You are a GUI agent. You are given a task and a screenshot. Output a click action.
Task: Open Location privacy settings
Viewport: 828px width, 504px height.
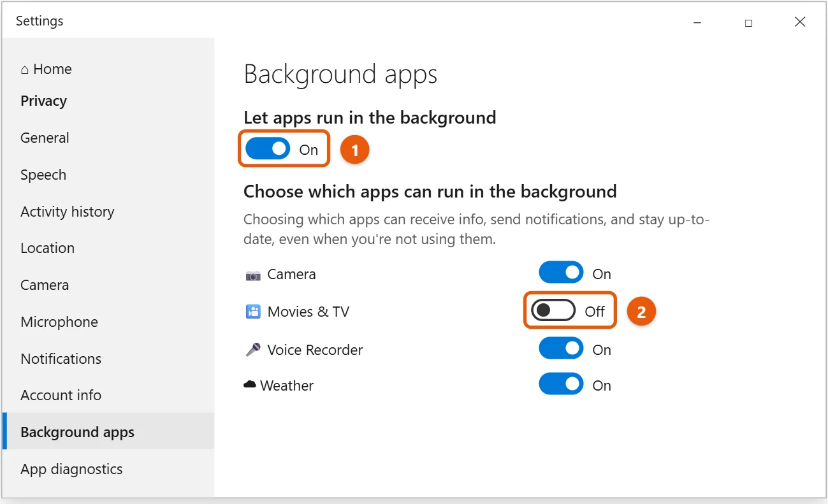coord(108,248)
